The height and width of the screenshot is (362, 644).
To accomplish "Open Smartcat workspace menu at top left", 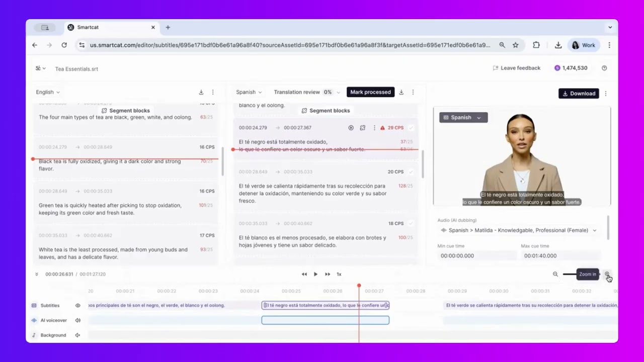I will click(x=40, y=68).
